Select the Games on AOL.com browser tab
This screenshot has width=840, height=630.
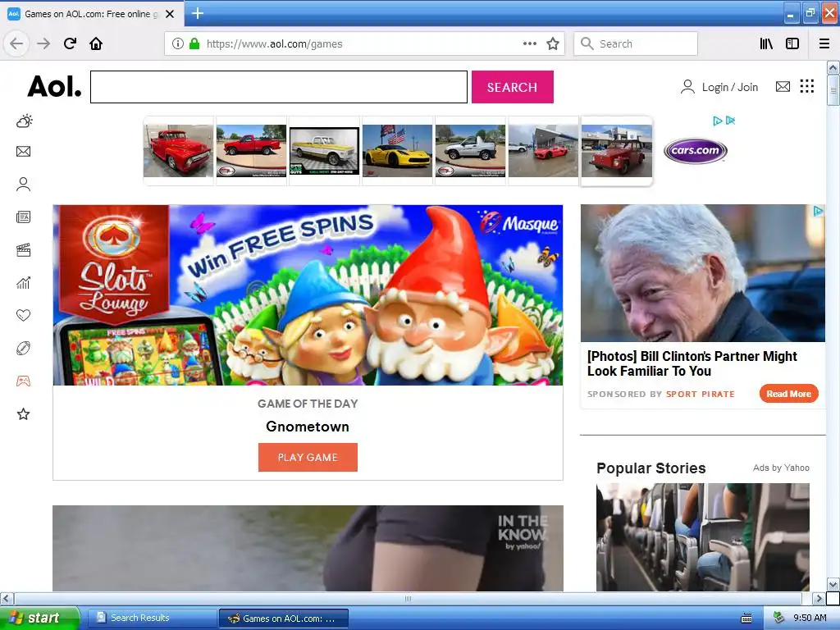[92, 14]
